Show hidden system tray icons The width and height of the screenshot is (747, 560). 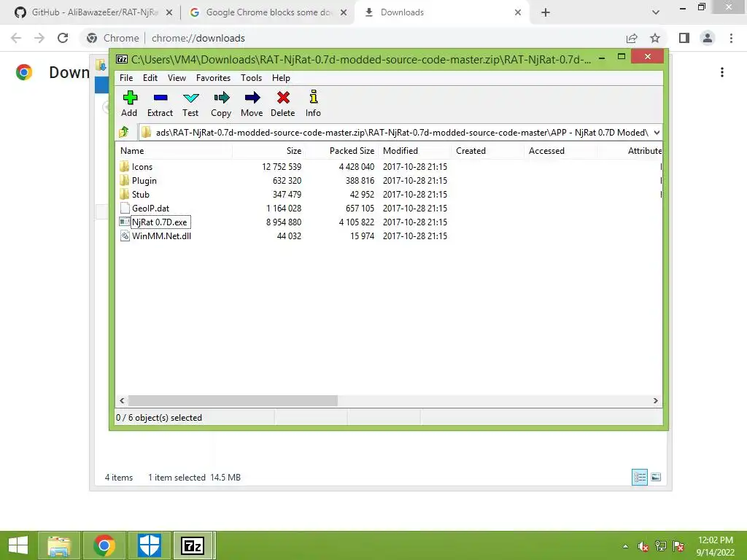click(625, 546)
